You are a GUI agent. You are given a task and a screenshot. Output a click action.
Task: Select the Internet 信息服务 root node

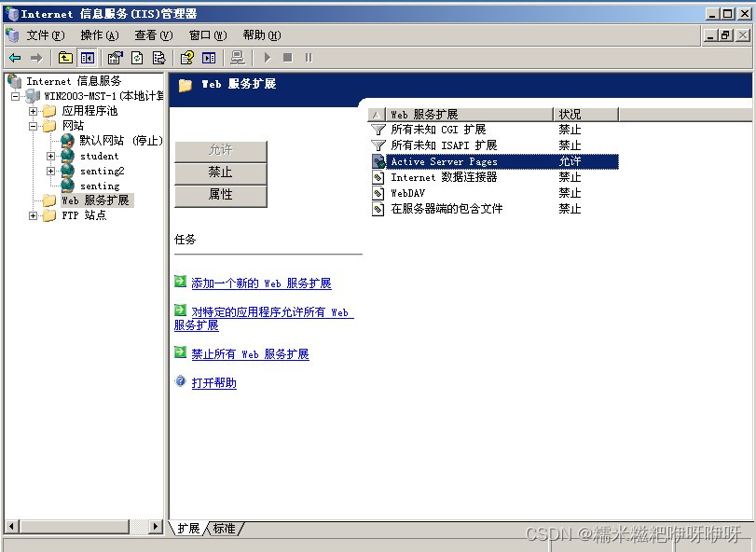pos(74,81)
